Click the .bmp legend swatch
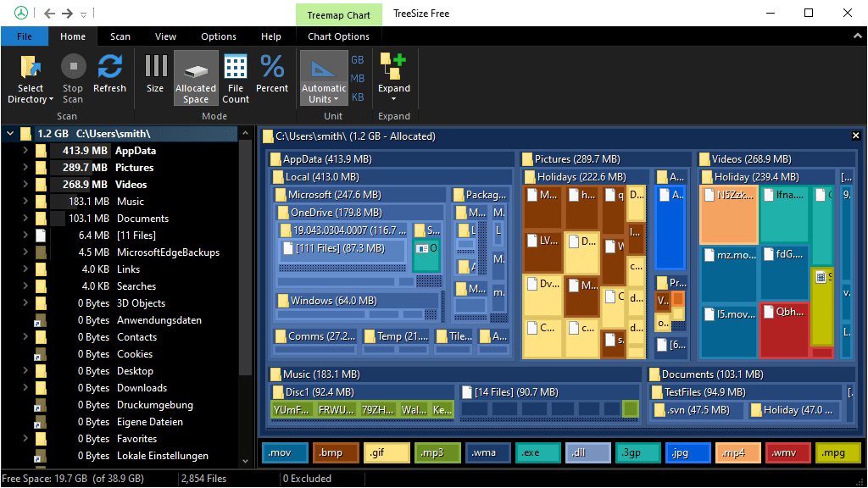The width and height of the screenshot is (868, 488). point(336,452)
